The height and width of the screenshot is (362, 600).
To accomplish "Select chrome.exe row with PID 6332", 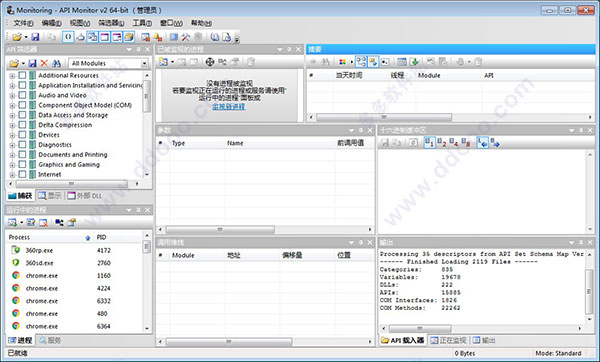I will (x=75, y=301).
